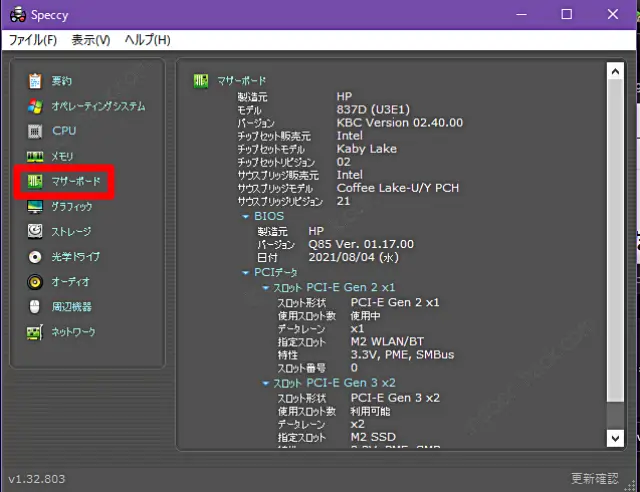Image resolution: width=640 pixels, height=492 pixels.
Task: Click the 更新確認 link
Action: pos(595,478)
